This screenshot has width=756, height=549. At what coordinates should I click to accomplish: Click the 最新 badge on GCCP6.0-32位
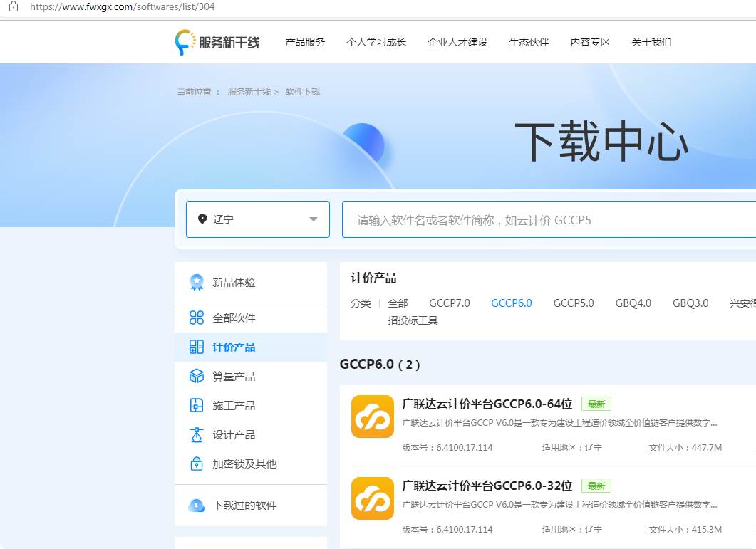click(x=596, y=486)
